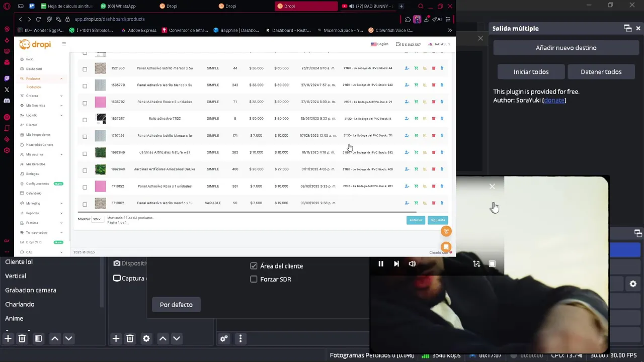Open cart icon for product 1531986 row
Viewport: 644px width, 362px height.
(416, 68)
